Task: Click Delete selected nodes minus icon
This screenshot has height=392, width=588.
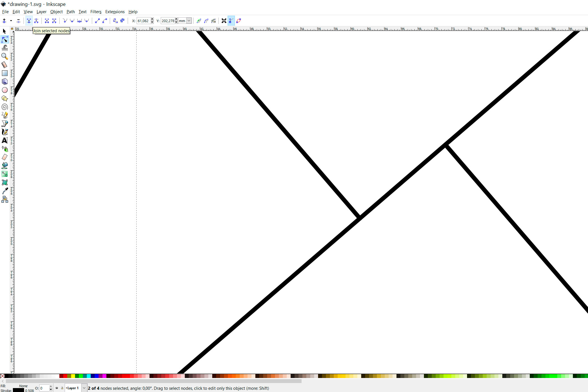Action: point(18,21)
